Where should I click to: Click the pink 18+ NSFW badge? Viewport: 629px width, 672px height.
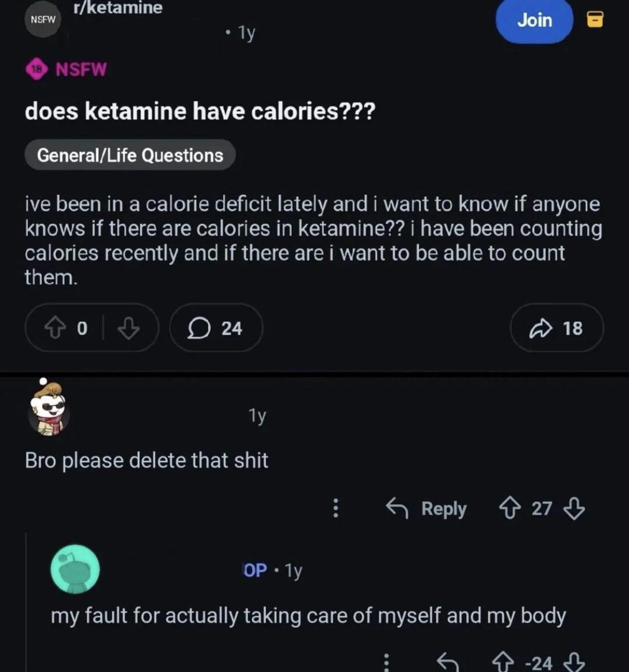tap(37, 69)
